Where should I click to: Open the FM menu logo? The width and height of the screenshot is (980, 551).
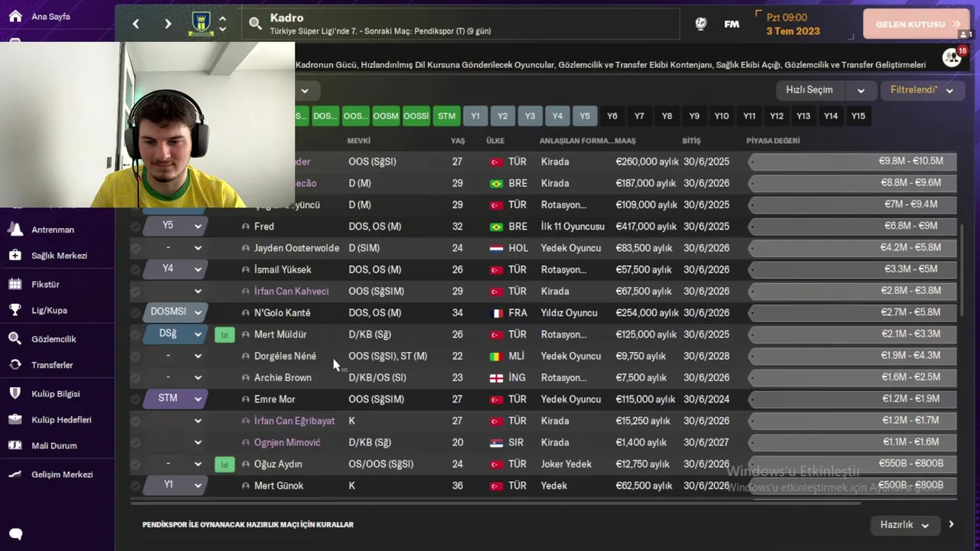point(732,24)
